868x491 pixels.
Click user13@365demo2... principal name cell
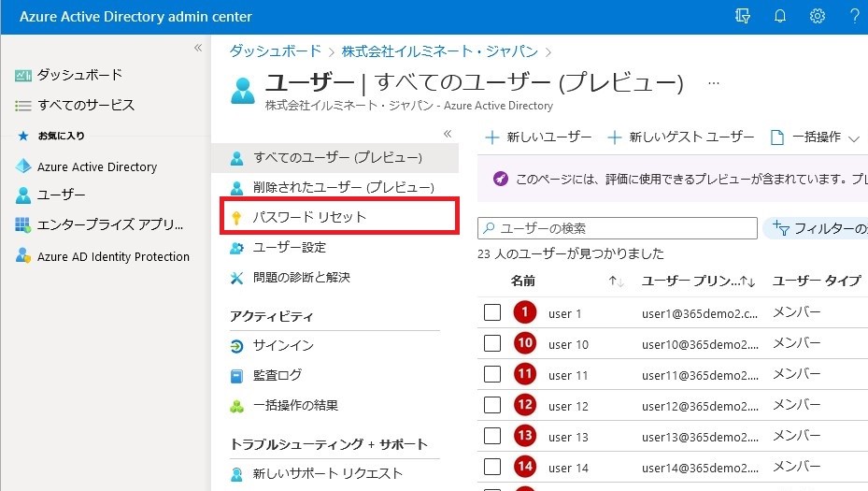(700, 438)
